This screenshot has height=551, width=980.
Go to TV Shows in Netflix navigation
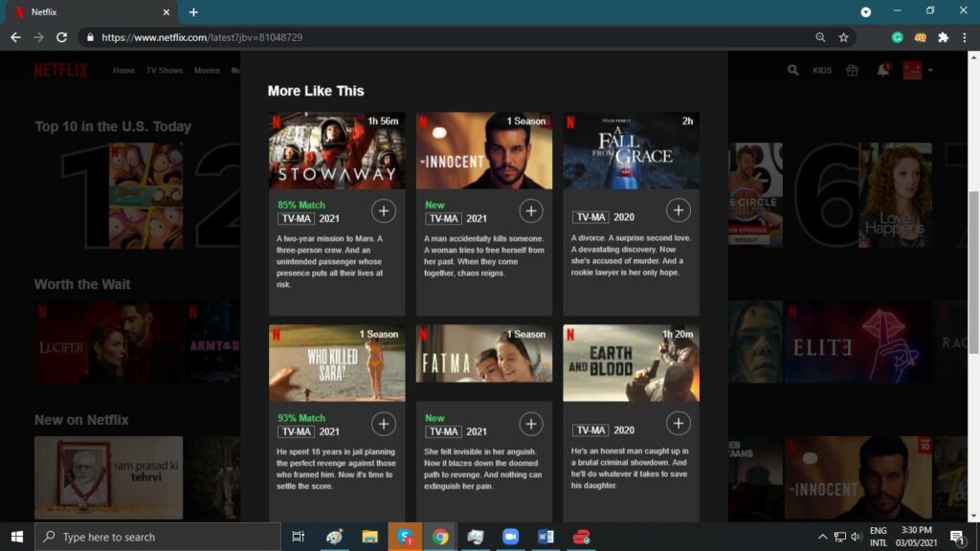point(164,71)
